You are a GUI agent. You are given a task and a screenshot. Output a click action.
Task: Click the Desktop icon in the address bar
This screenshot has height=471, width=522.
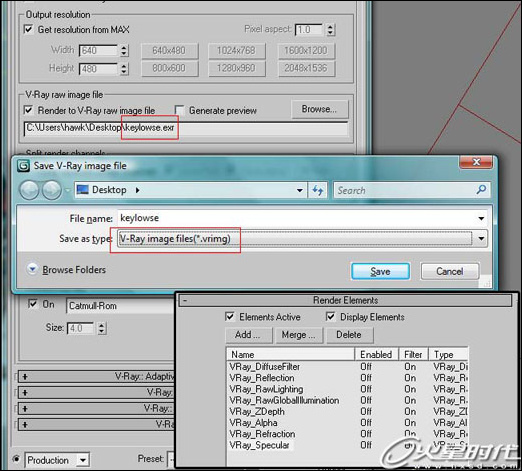click(82, 190)
